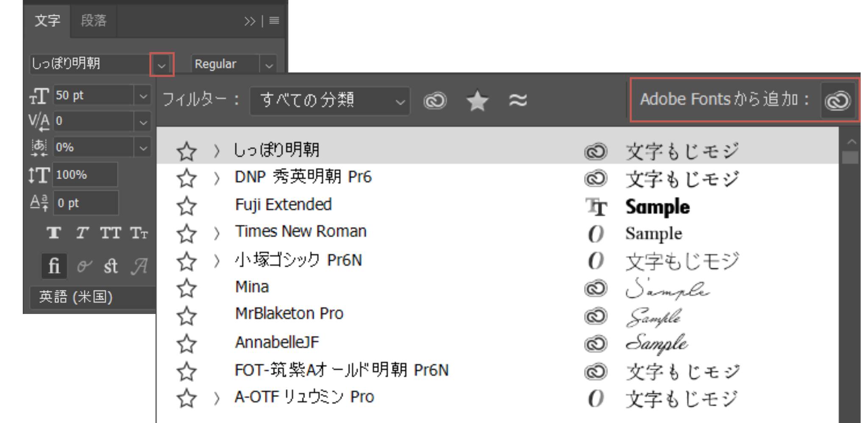Open the font family dropdown arrow
Viewport: 868px width, 423px height.
[161, 65]
